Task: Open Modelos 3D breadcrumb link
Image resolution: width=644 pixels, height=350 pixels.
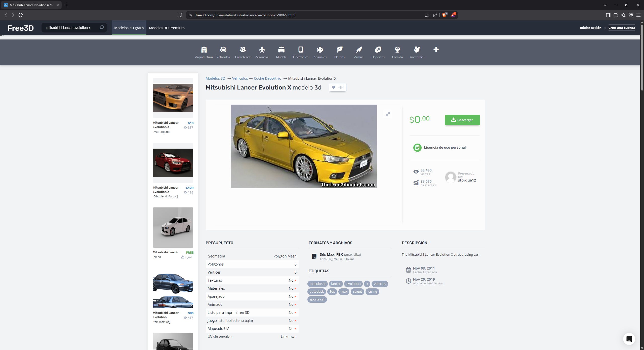Action: (215, 78)
